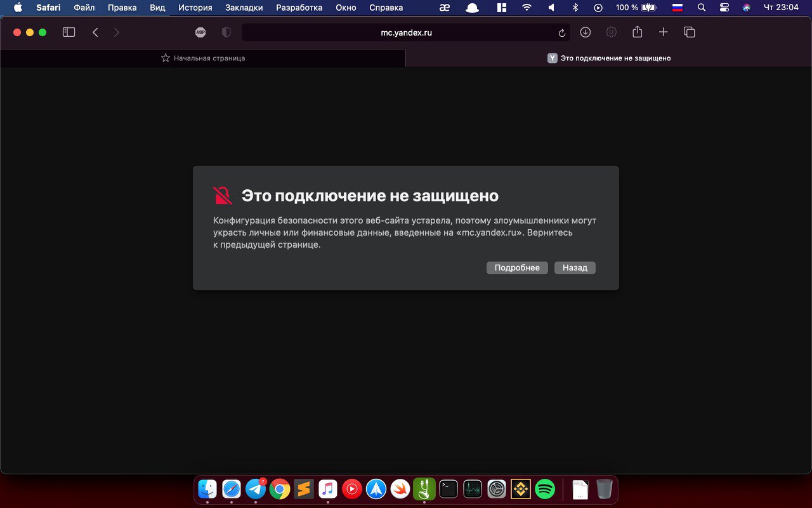This screenshot has width=812, height=508.
Task: Click the Подробнее button
Action: click(517, 268)
